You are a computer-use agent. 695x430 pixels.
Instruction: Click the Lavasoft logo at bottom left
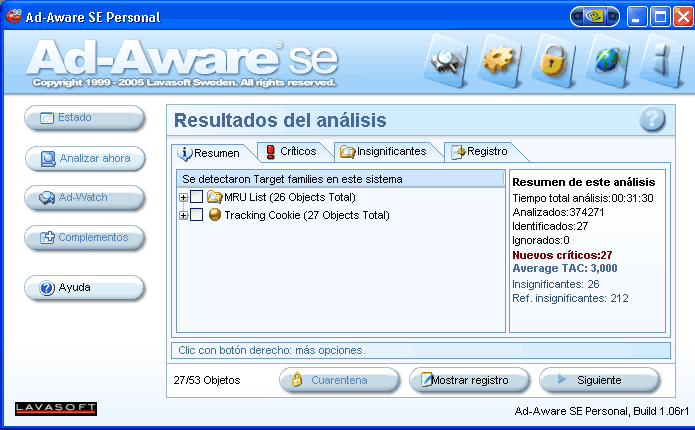[x=56, y=408]
